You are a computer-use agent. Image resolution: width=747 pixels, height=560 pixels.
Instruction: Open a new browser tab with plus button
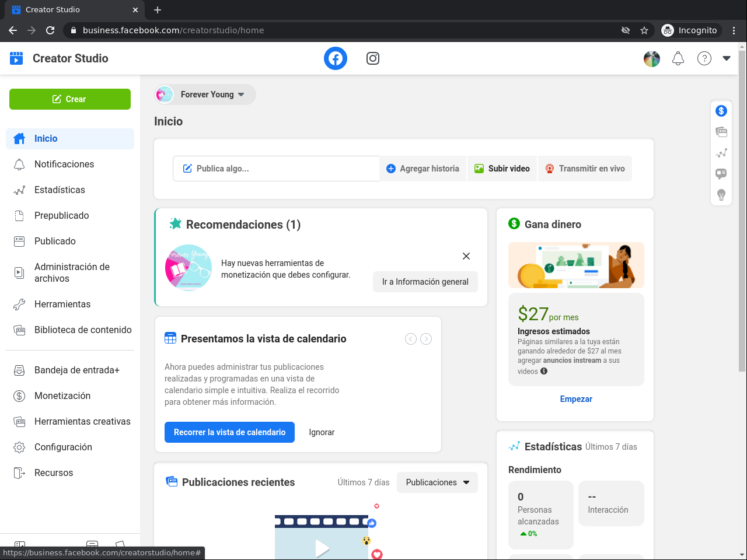point(158,10)
